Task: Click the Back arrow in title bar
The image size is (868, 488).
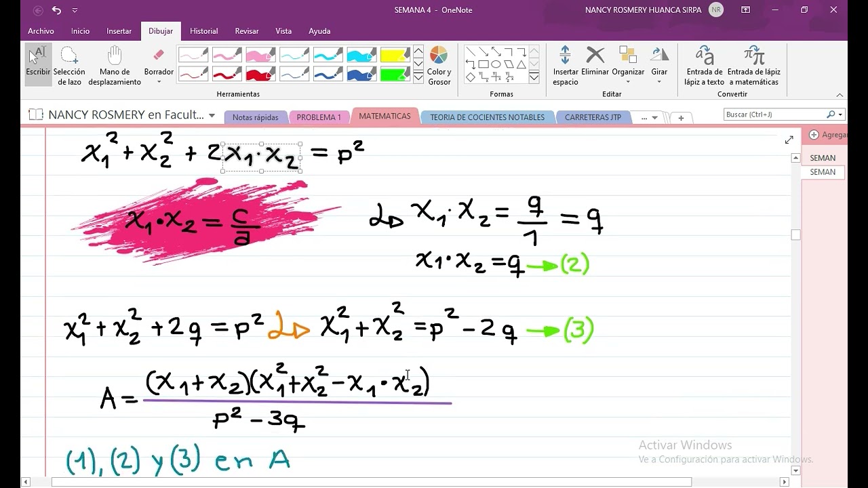Action: (x=38, y=10)
